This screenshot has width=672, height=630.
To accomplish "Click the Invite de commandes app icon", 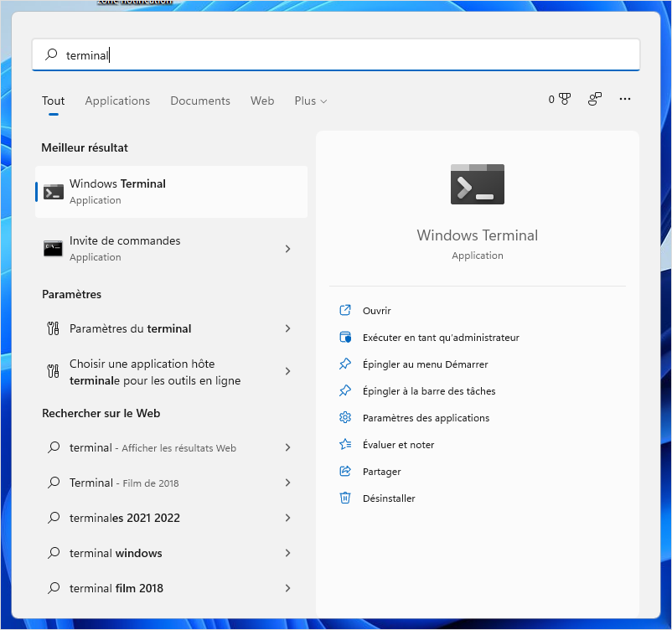I will coord(53,249).
